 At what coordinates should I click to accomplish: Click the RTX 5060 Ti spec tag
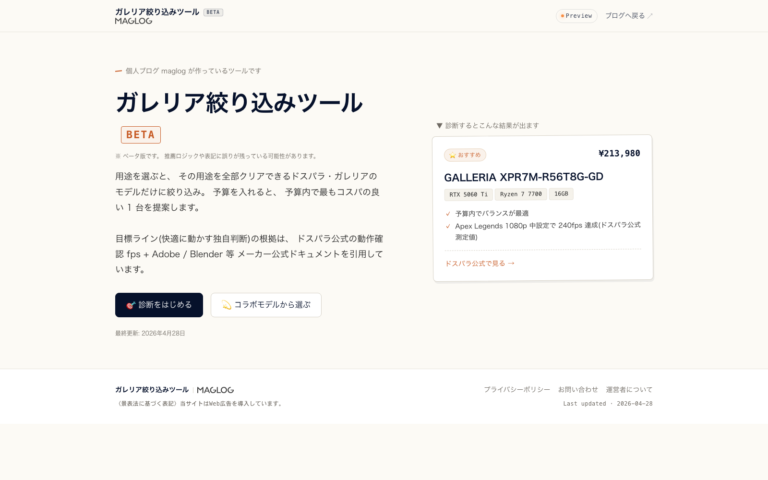tap(468, 194)
